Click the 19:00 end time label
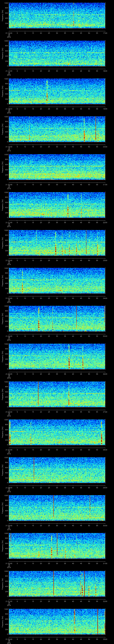Viewport: 114px width, 644px height. click(x=105, y=109)
